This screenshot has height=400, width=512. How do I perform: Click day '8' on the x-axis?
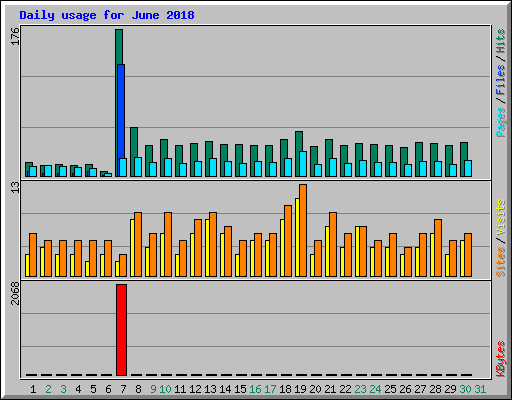[x=138, y=389]
